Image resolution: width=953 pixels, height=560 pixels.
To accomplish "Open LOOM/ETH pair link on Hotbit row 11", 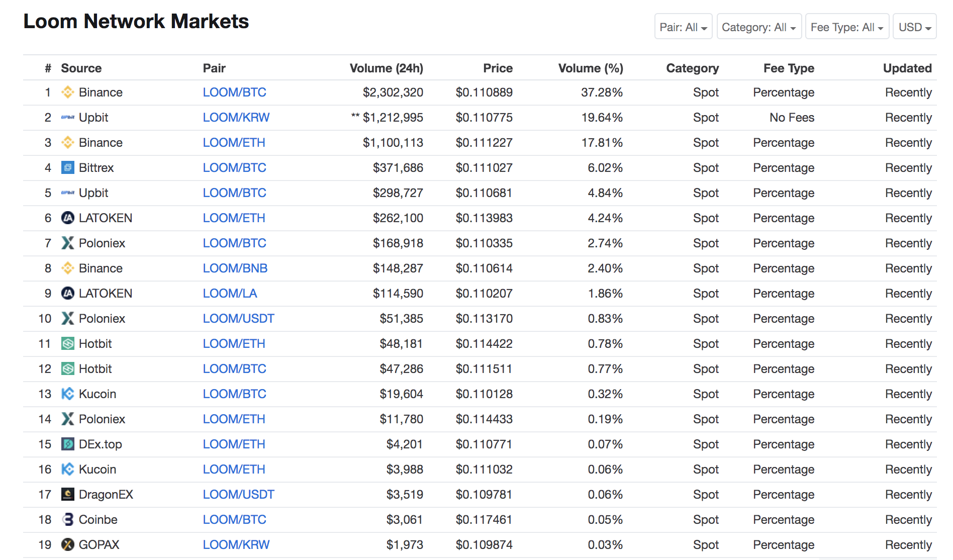I will pyautogui.click(x=234, y=343).
